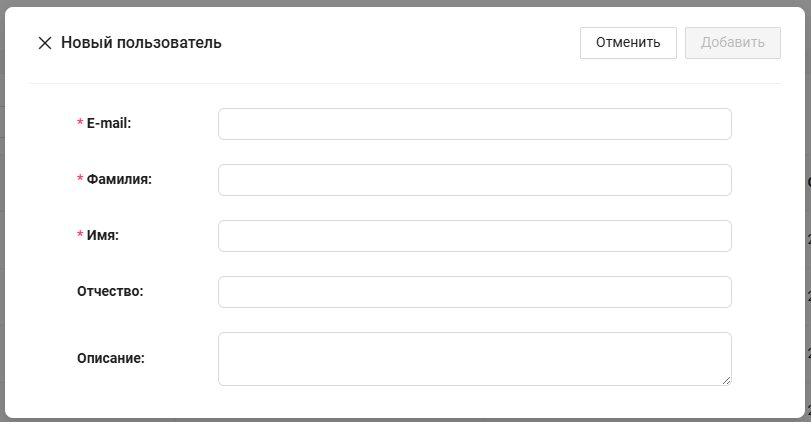Click the Описание field label
The image size is (811, 422).
tap(110, 357)
